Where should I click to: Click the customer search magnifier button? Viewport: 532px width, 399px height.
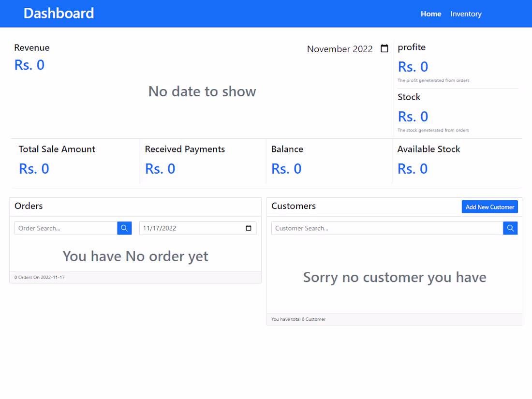(x=510, y=228)
